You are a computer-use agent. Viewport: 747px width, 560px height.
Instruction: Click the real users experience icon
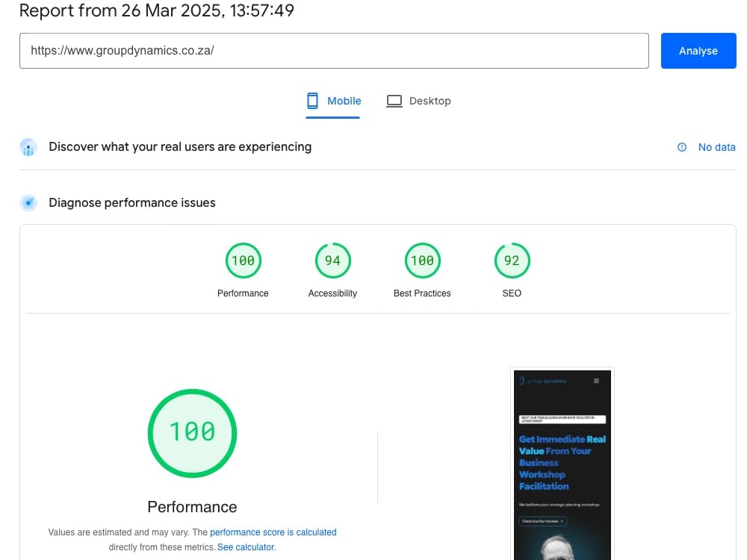[x=28, y=147]
